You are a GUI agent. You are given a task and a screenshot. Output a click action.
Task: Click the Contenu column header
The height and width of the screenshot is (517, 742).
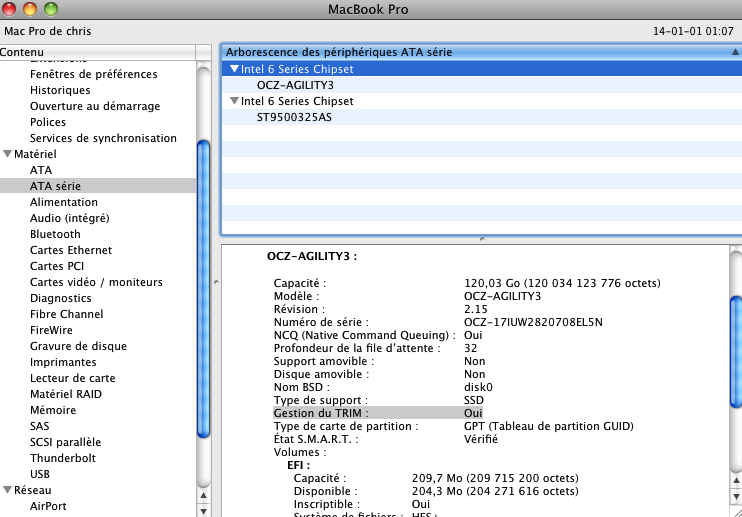[x=97, y=52]
